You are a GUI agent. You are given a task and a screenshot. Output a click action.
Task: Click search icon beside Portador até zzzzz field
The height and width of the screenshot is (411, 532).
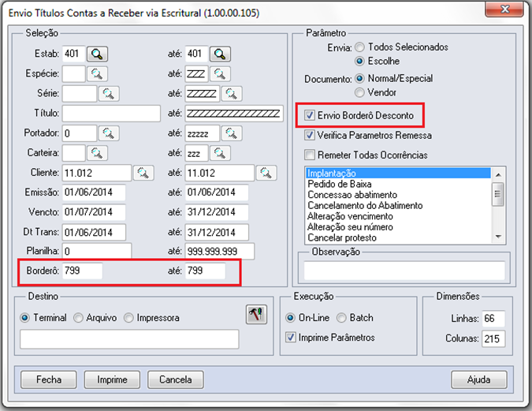(x=232, y=133)
